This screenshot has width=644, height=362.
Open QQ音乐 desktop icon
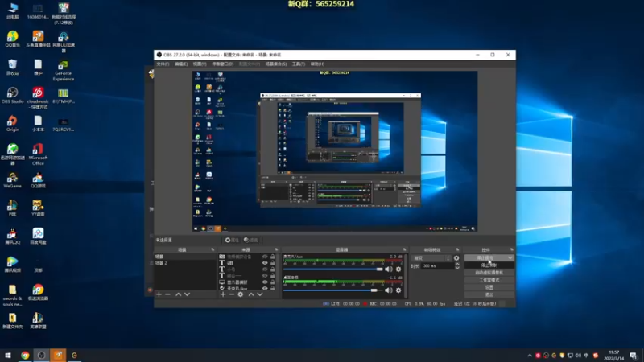pyautogui.click(x=12, y=39)
